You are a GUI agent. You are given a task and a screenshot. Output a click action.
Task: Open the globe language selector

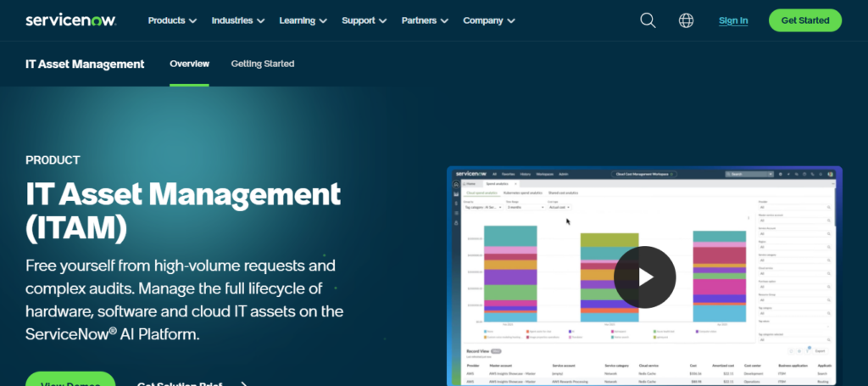pos(686,20)
